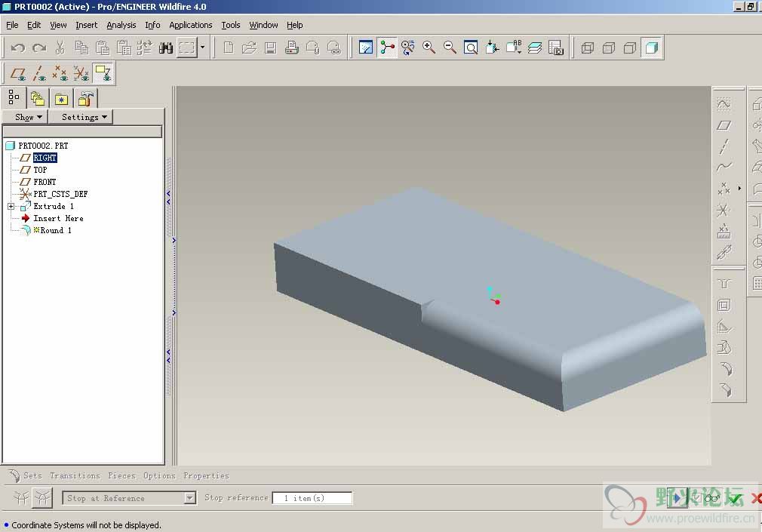Viewport: 762px width, 532px height.
Task: Switch to No Hidden display
Action: pos(630,48)
